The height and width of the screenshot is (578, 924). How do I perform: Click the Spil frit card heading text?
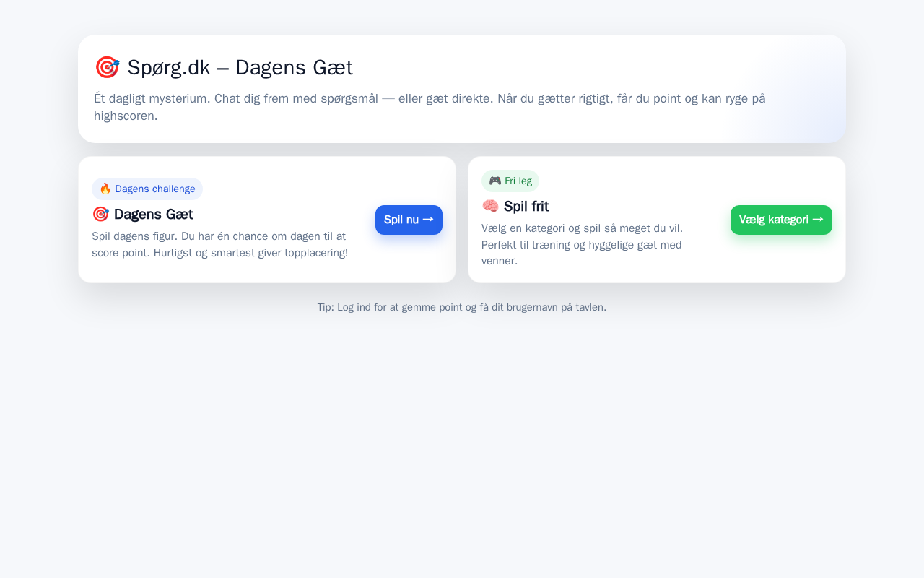tap(526, 206)
